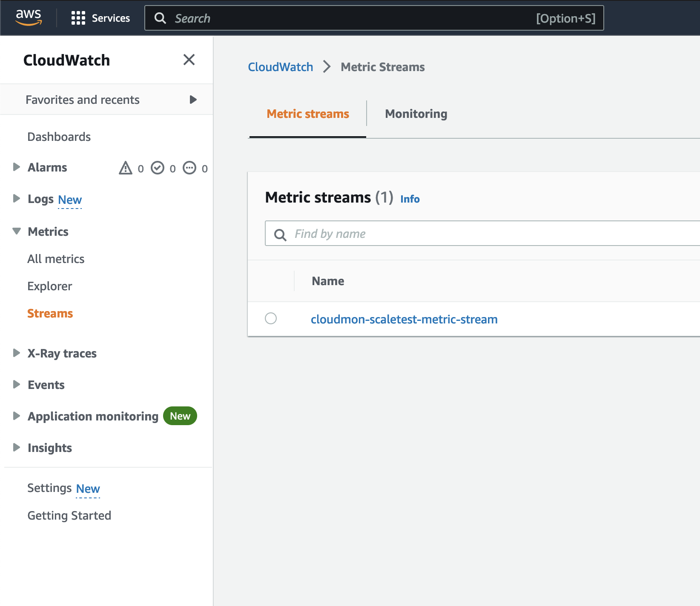Click the magnifier icon in top search bar
Viewport: 700px width, 606px height.
[160, 18]
